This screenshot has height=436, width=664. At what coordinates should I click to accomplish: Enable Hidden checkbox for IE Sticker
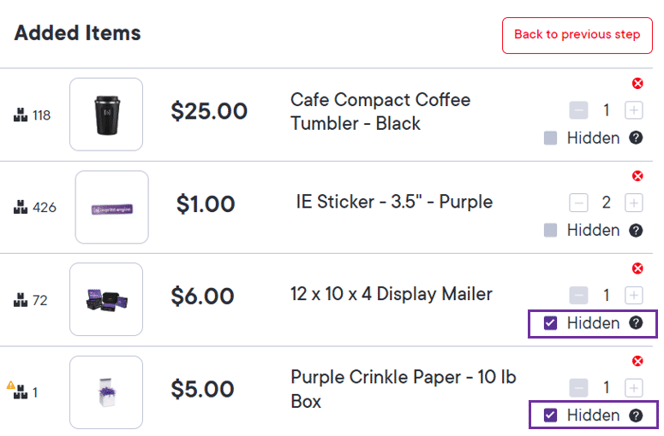click(x=550, y=230)
